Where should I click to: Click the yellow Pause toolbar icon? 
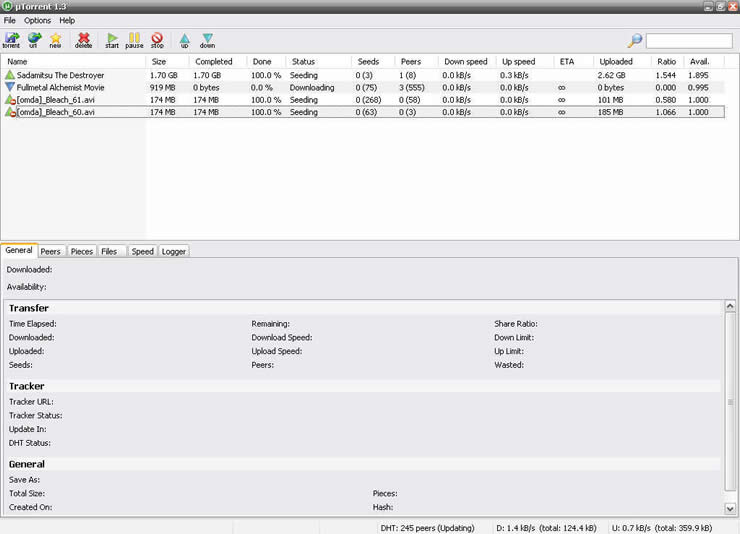(134, 40)
